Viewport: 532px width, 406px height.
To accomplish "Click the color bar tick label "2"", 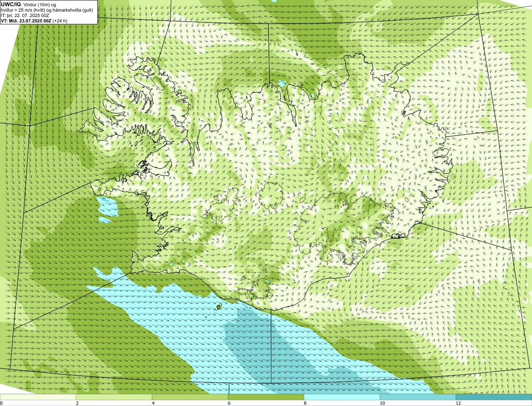I will 77,403.
